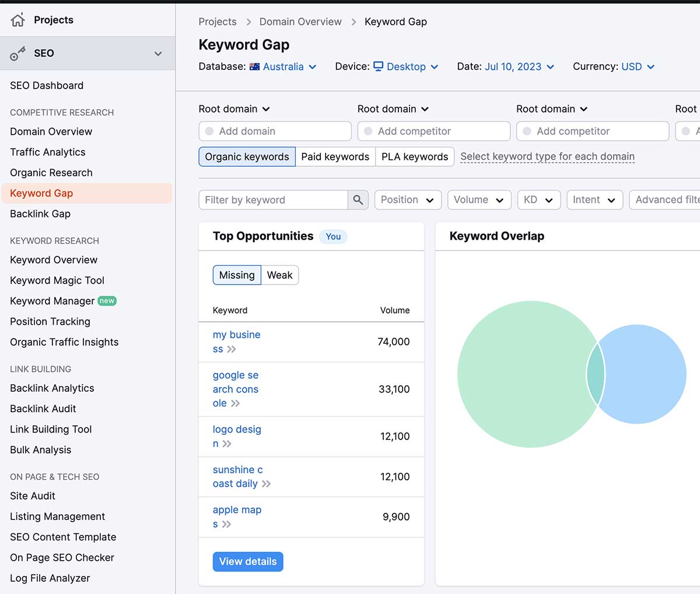The width and height of the screenshot is (700, 594).
Task: Collapse the SEO sidebar section
Action: 158,54
